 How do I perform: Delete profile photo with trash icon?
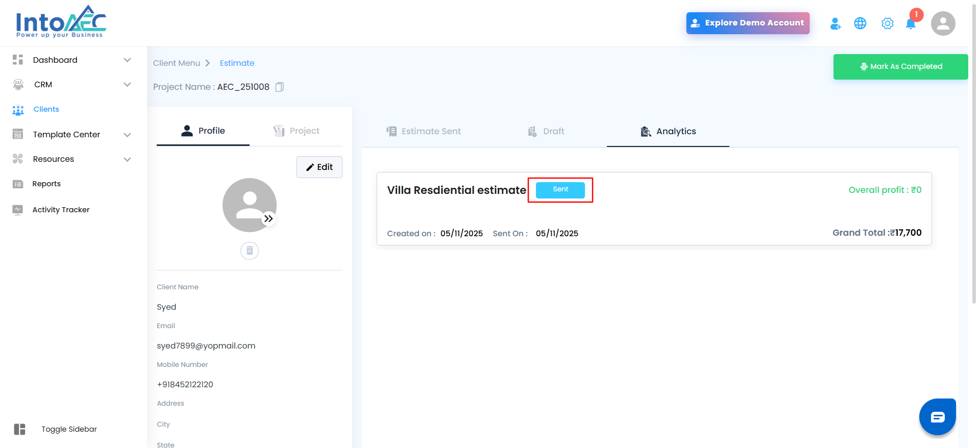point(250,251)
